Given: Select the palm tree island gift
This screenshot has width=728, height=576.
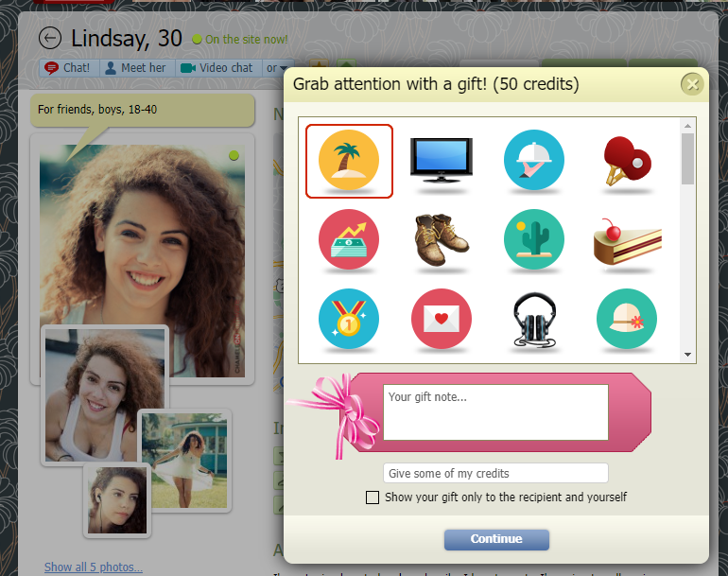Looking at the screenshot, I should click(x=349, y=161).
